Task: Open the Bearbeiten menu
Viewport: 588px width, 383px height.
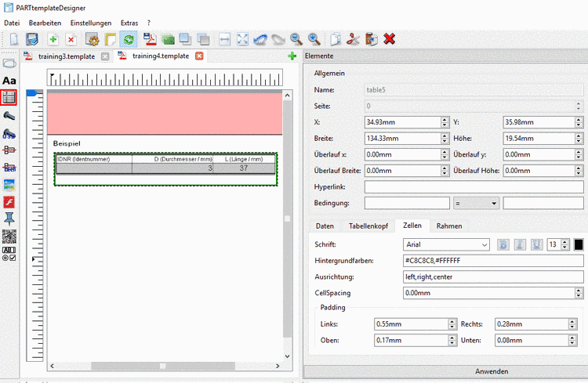Action: tap(45, 23)
